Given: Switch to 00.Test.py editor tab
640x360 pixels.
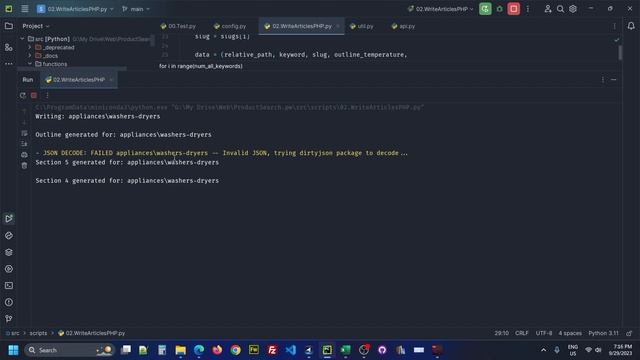Looking at the screenshot, I should [178, 26].
